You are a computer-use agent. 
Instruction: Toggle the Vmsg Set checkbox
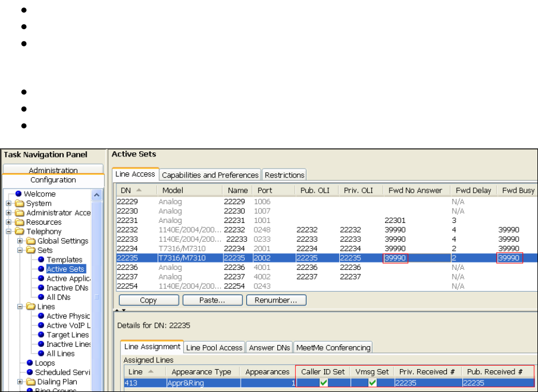coord(374,382)
